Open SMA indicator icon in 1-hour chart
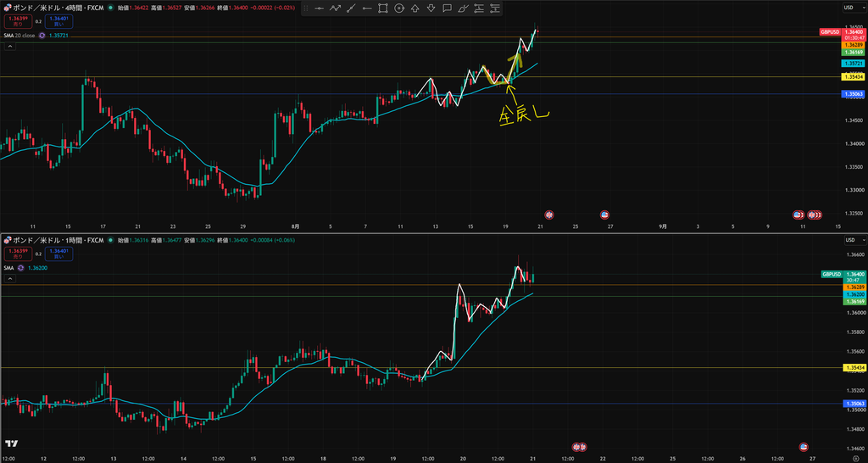Screen dimensions: 868x463 (20, 267)
